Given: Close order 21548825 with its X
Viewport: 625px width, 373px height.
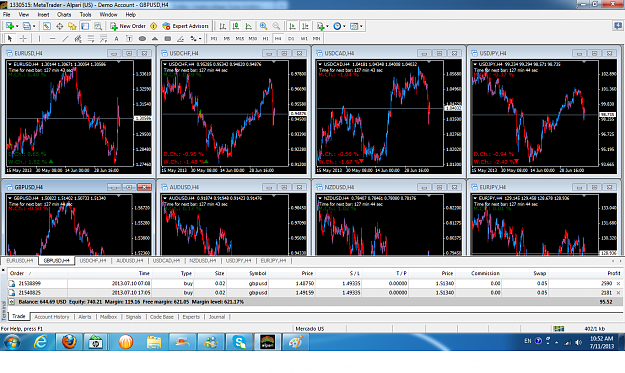Looking at the screenshot, I should pos(618,293).
